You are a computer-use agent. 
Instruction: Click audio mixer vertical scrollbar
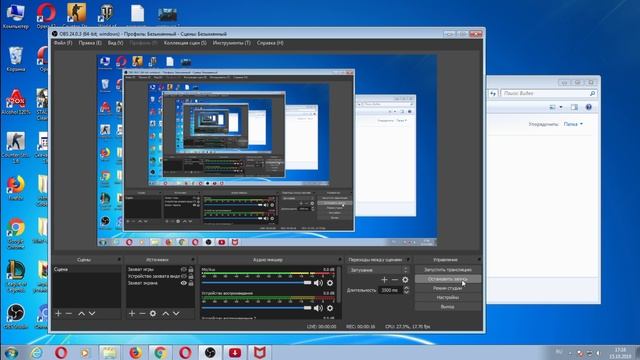click(339, 286)
